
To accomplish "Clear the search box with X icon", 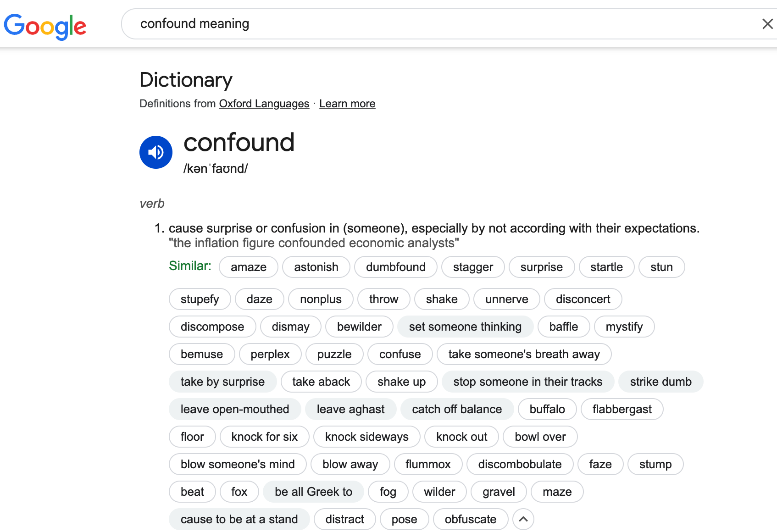I will point(767,24).
